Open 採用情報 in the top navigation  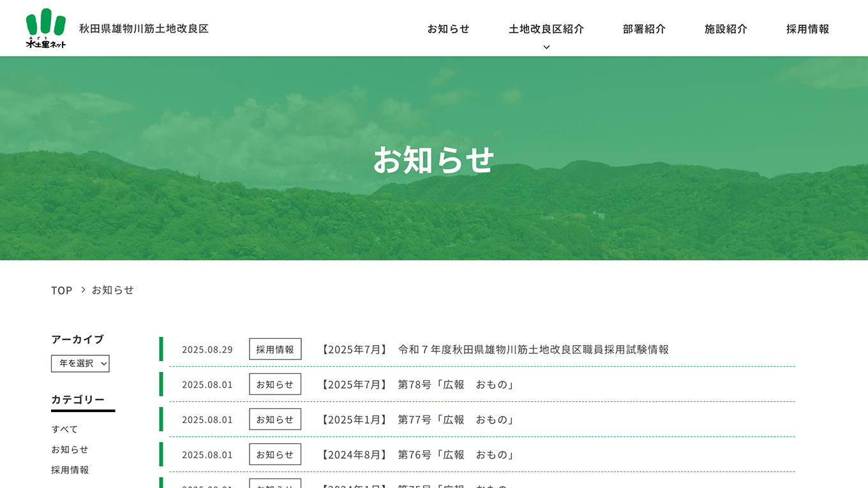tap(807, 29)
